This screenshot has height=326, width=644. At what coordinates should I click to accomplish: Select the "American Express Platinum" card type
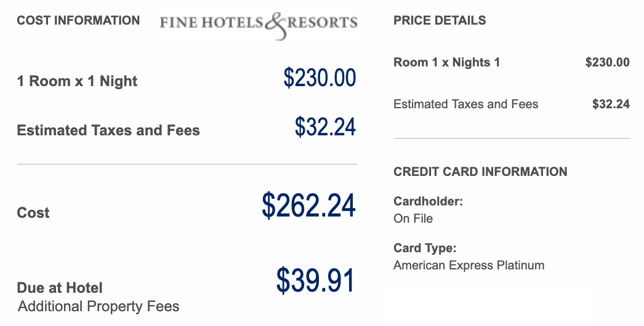[469, 266]
